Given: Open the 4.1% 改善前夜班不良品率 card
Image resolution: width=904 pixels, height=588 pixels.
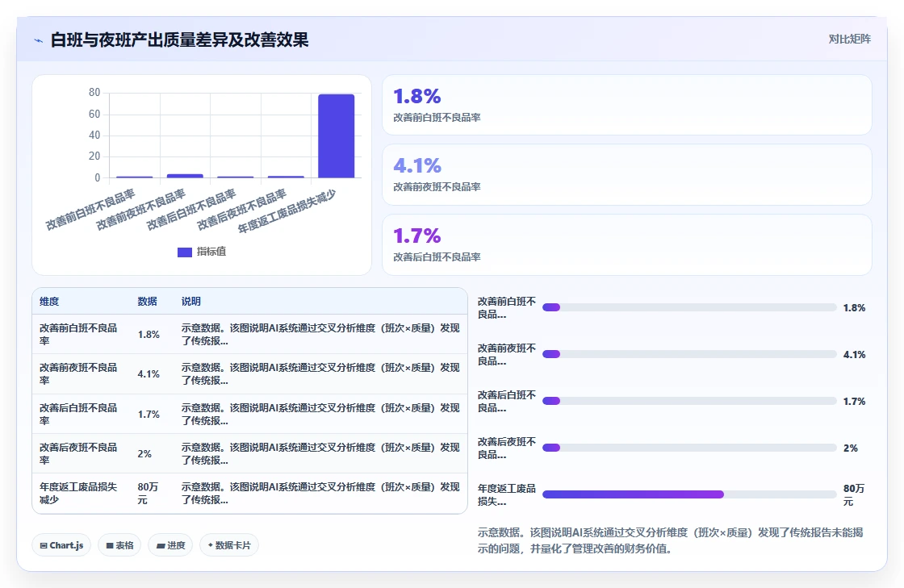Looking at the screenshot, I should click(626, 174).
